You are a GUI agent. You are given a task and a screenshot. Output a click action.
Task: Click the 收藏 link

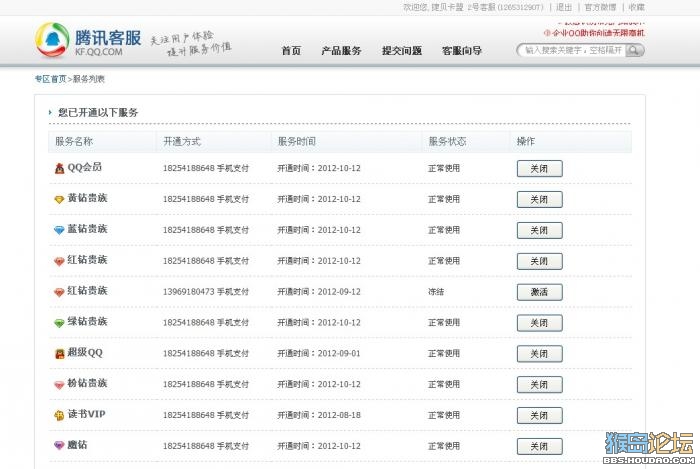point(637,7)
